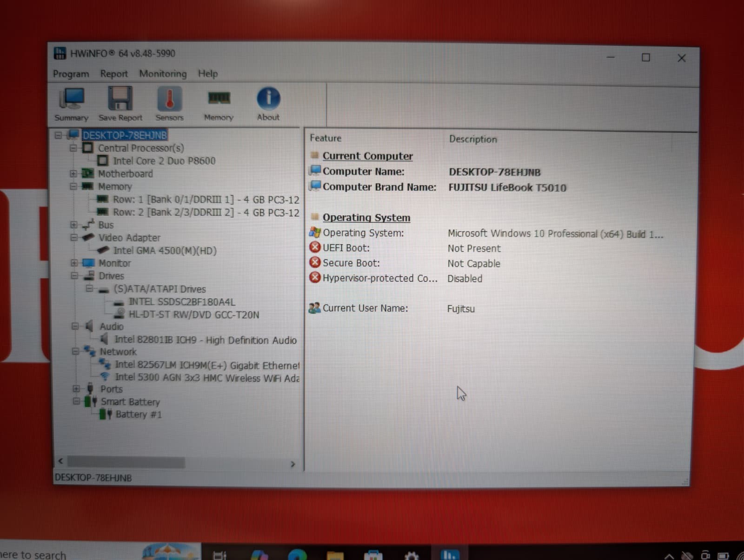The image size is (744, 560).
Task: Click the tree pane scroll-right arrow
Action: click(x=292, y=464)
